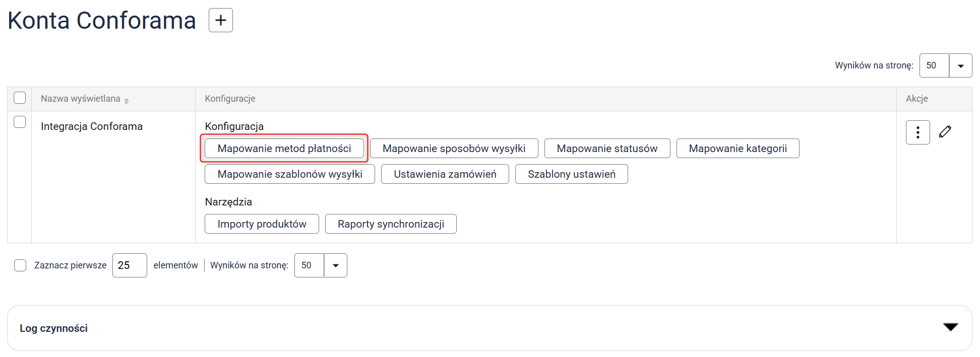
Task: Open Ustawienia zamówień settings
Action: coord(445,174)
